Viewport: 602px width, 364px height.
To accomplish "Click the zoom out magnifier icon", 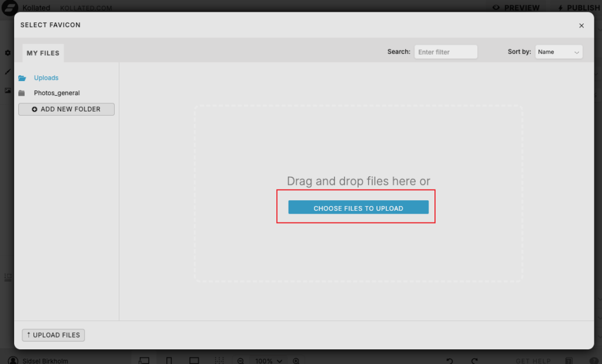I will pyautogui.click(x=240, y=360).
